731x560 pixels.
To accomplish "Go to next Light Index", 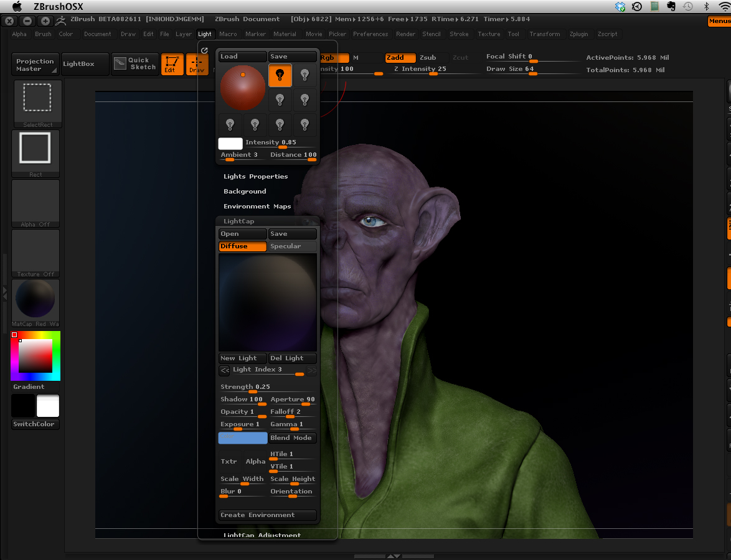I will tap(311, 370).
